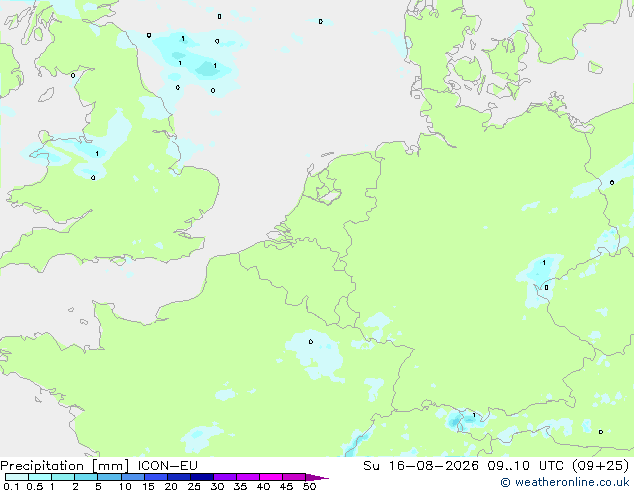Choose the 2 to 5 mm legend swatch
This screenshot has height=490, width=634.
tap(86, 477)
